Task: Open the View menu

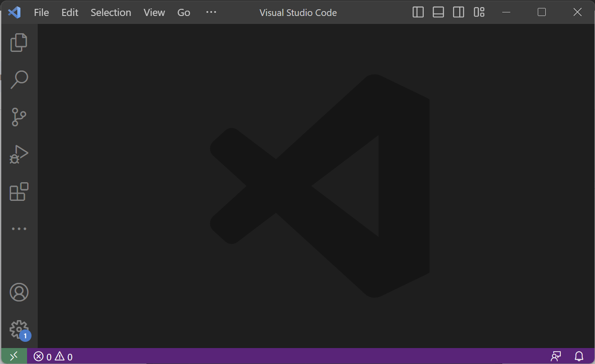Action: 154,12
